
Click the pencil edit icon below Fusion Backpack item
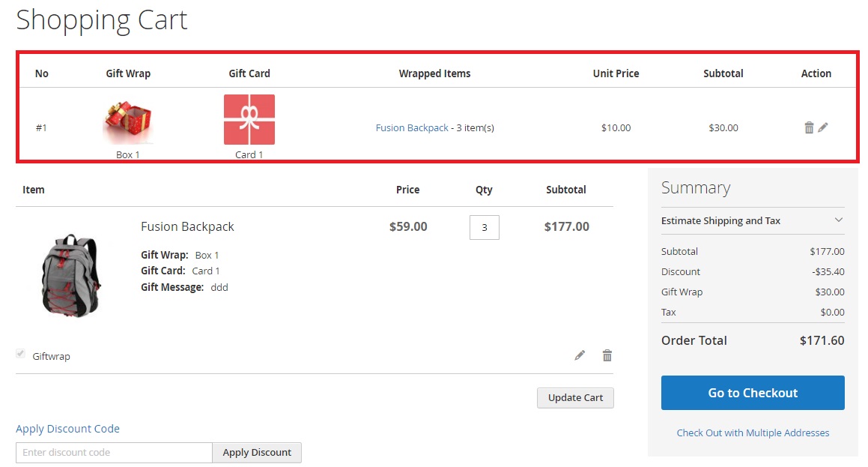(580, 355)
